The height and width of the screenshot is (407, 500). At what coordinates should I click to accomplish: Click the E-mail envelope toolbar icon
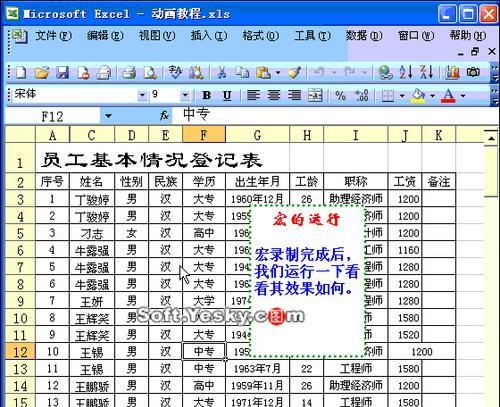pos(104,72)
